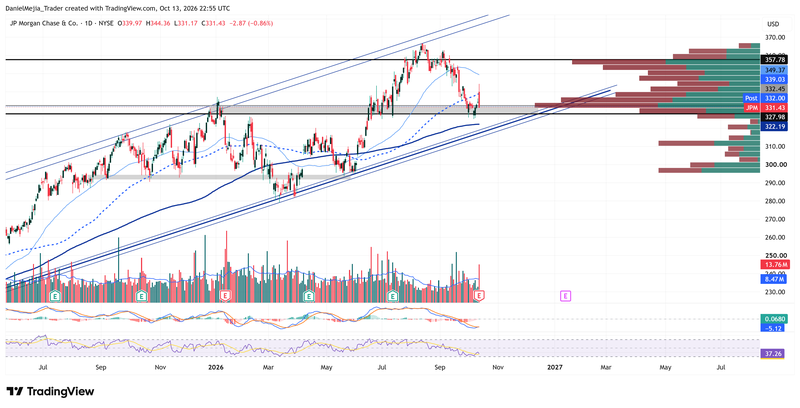The width and height of the screenshot is (800, 408).
Task: Click the 260.00 price axis label
Action: (x=774, y=237)
